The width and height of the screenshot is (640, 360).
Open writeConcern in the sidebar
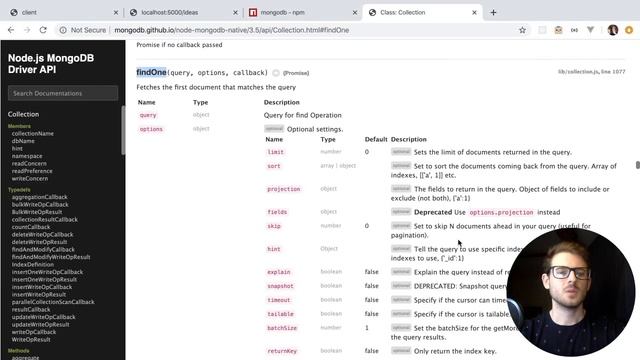(x=30, y=178)
